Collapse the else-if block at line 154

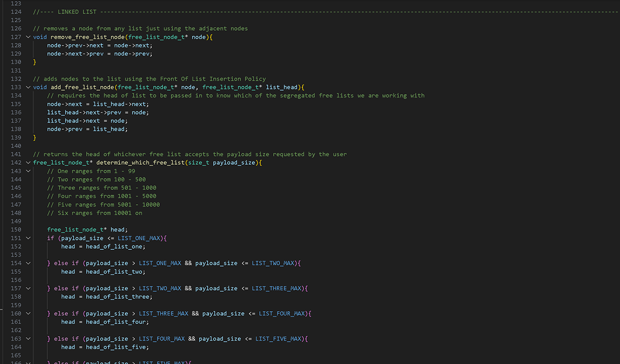(x=28, y=263)
